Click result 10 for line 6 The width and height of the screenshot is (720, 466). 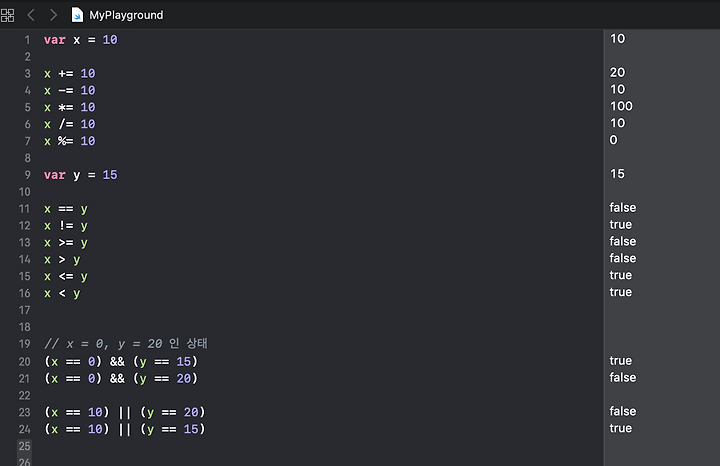tap(618, 123)
